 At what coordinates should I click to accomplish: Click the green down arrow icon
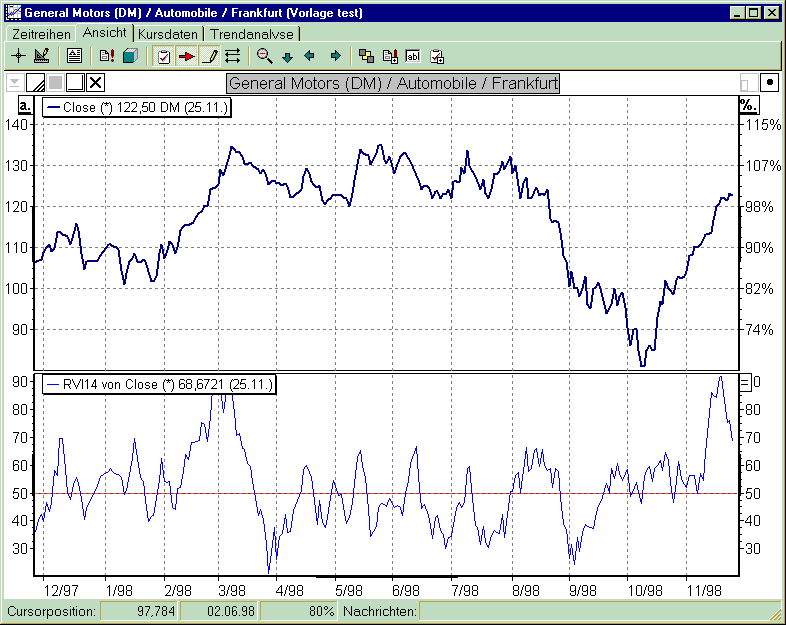click(x=287, y=56)
